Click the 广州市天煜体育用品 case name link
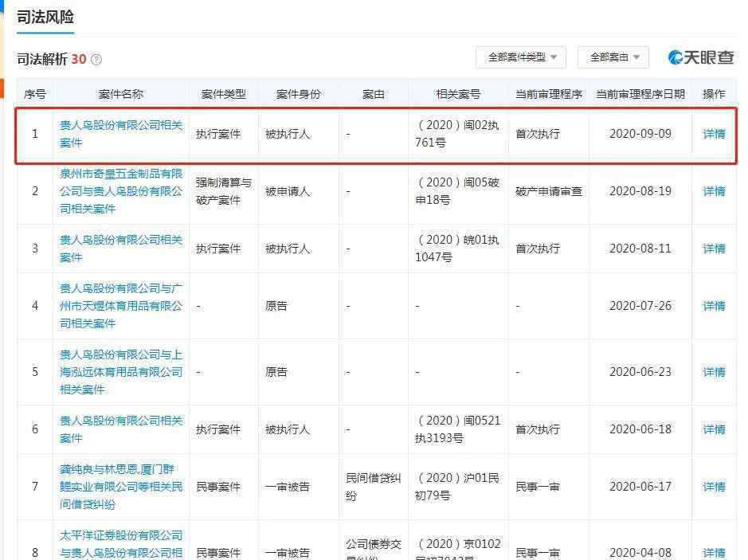The width and height of the screenshot is (748, 560). 121,306
